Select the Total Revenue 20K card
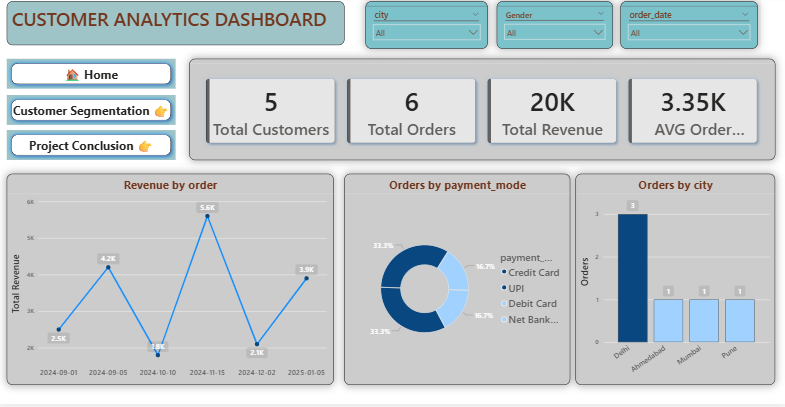 pyautogui.click(x=552, y=113)
